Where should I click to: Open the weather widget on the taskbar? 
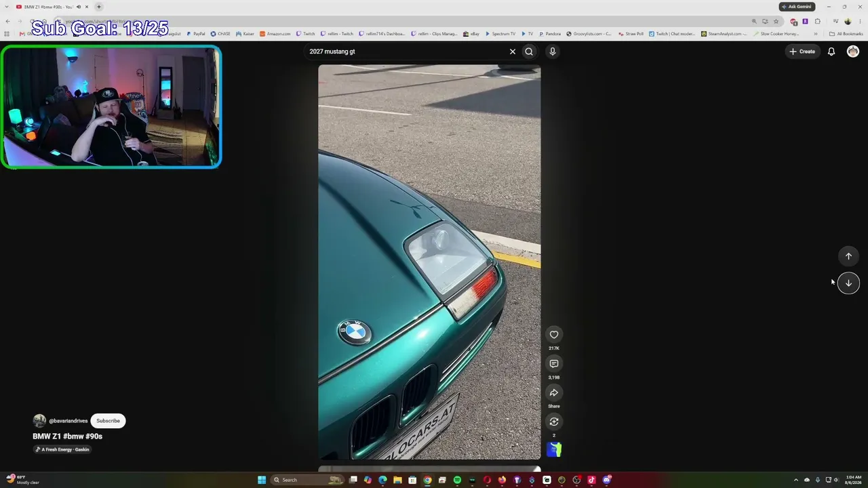point(22,480)
